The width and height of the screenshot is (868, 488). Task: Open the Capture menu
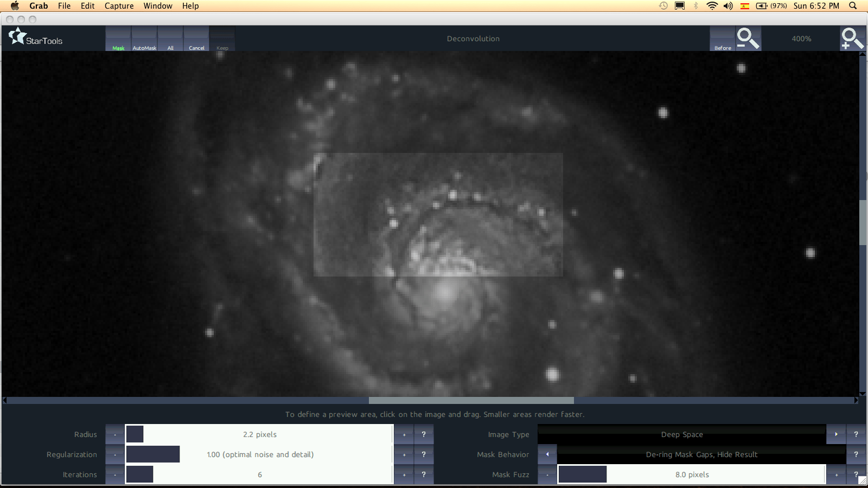click(x=119, y=6)
